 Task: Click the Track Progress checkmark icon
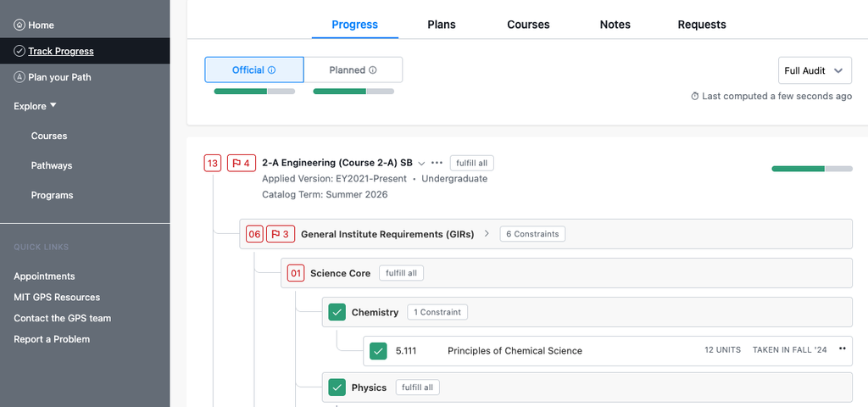point(19,51)
